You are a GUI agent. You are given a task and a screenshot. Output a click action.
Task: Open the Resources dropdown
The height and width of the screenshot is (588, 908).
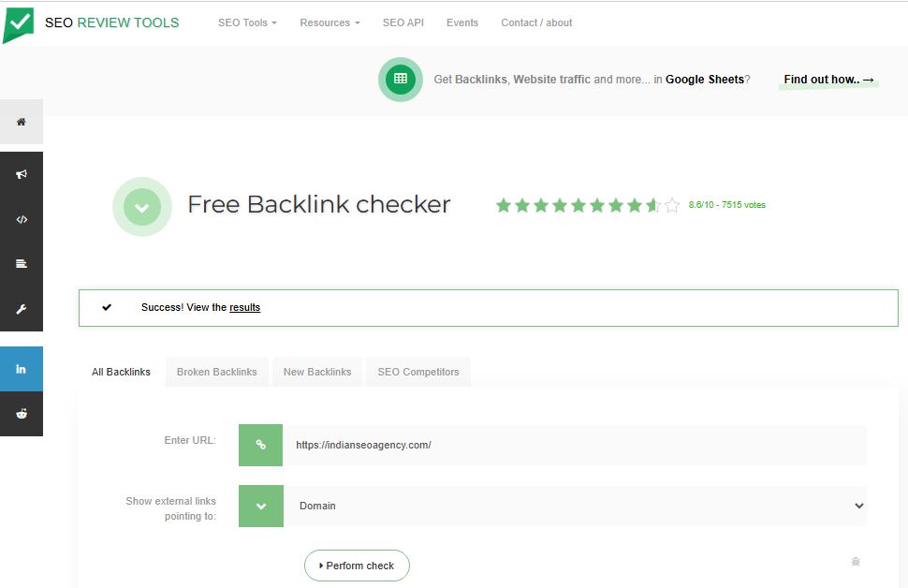click(329, 22)
